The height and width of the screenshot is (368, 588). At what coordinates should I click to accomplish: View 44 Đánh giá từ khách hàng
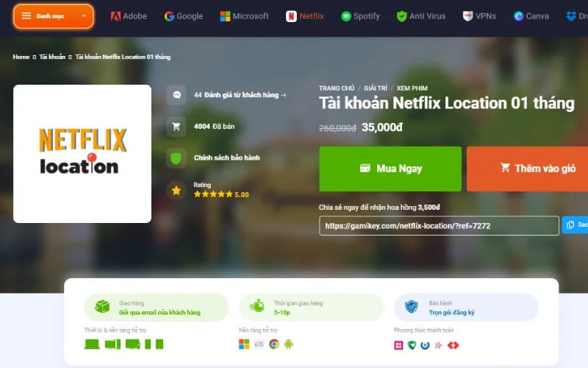(x=240, y=95)
